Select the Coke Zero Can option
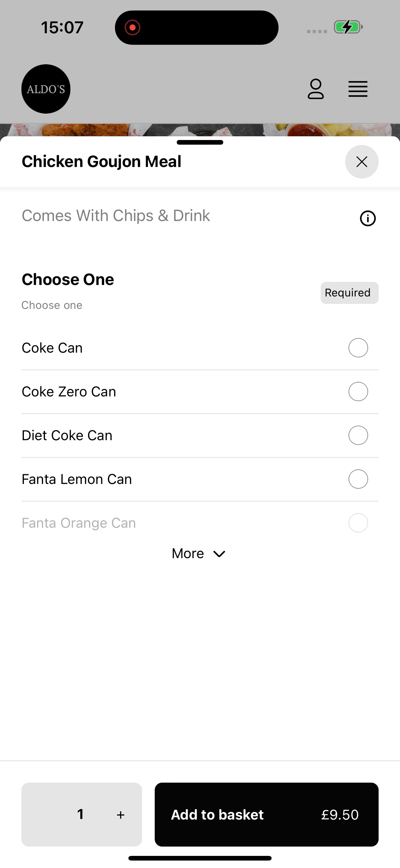Screen dimensions: 400x868 coord(200,391)
